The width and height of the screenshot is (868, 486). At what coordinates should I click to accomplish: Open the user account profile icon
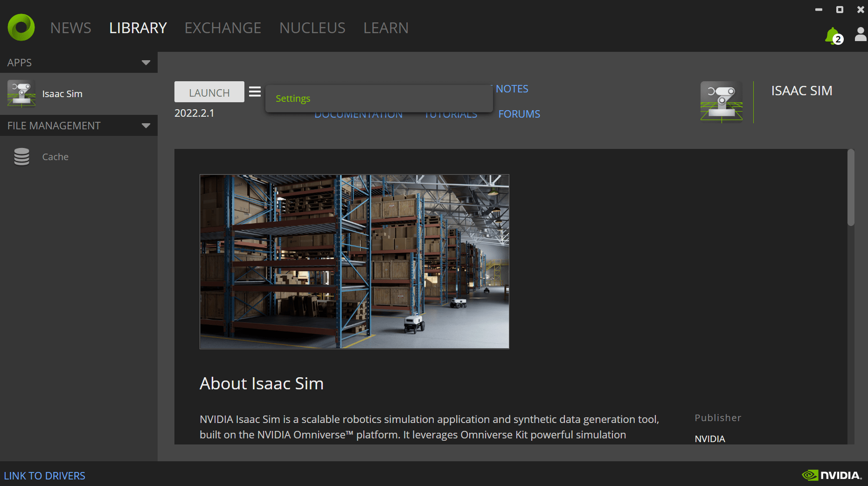click(860, 34)
